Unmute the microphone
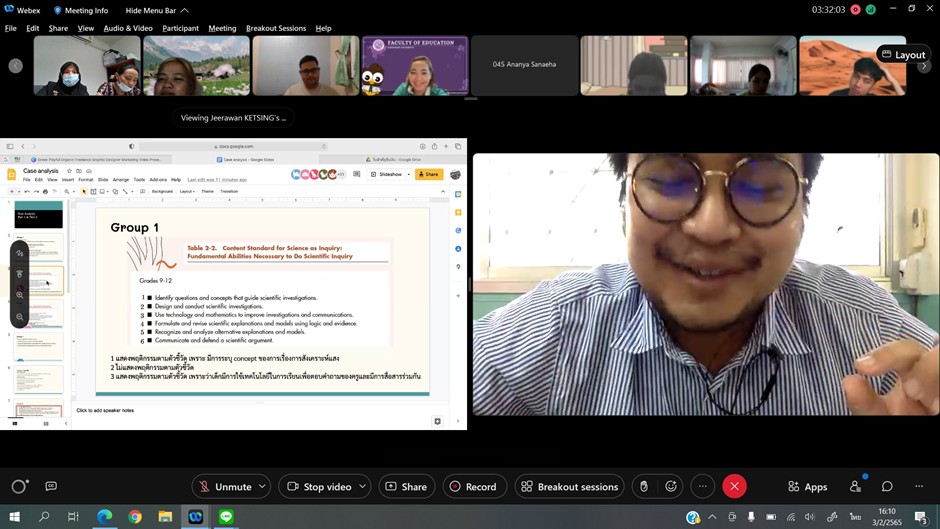The width and height of the screenshot is (940, 529). point(225,486)
